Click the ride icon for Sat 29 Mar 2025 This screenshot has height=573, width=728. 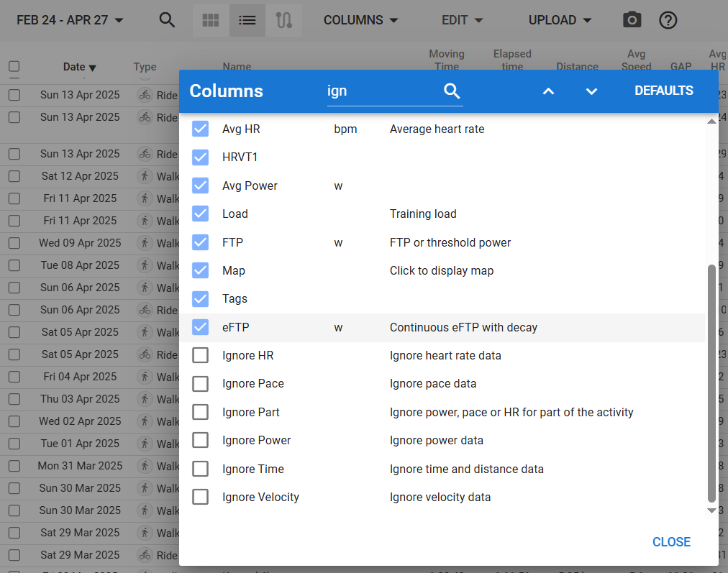[x=145, y=555]
